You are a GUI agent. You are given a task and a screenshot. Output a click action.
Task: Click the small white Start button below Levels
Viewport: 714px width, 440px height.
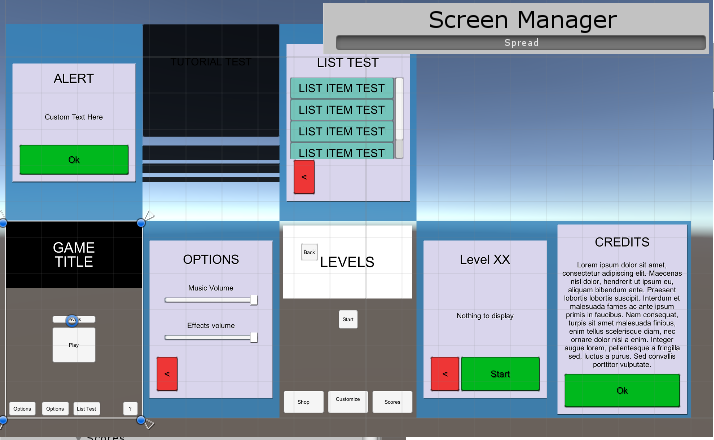pyautogui.click(x=348, y=319)
